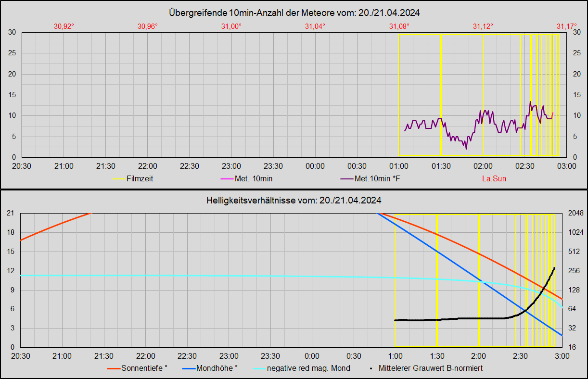Select the red La.Sun legend entry

coord(494,179)
